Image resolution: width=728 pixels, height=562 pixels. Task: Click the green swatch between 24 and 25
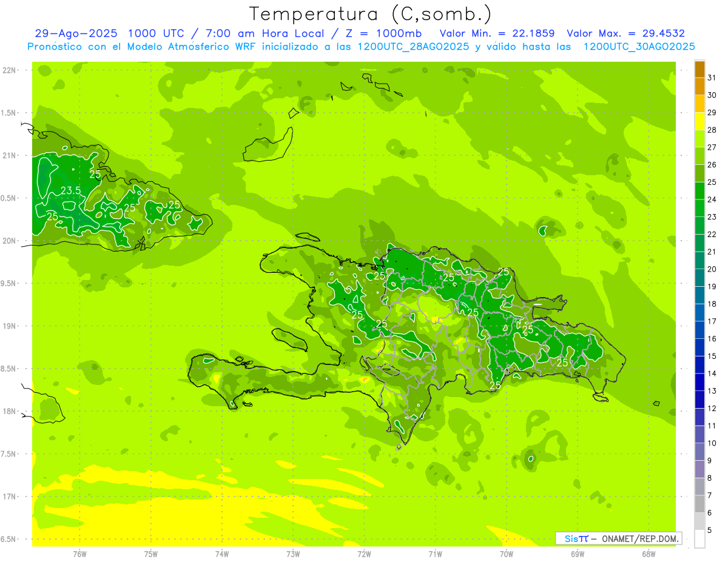tap(699, 191)
